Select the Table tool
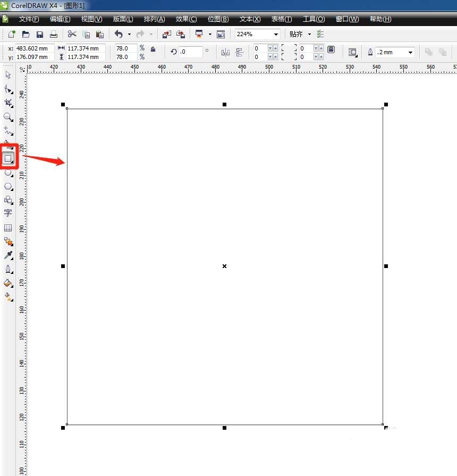Screen dimensions: 457x476 (8, 227)
